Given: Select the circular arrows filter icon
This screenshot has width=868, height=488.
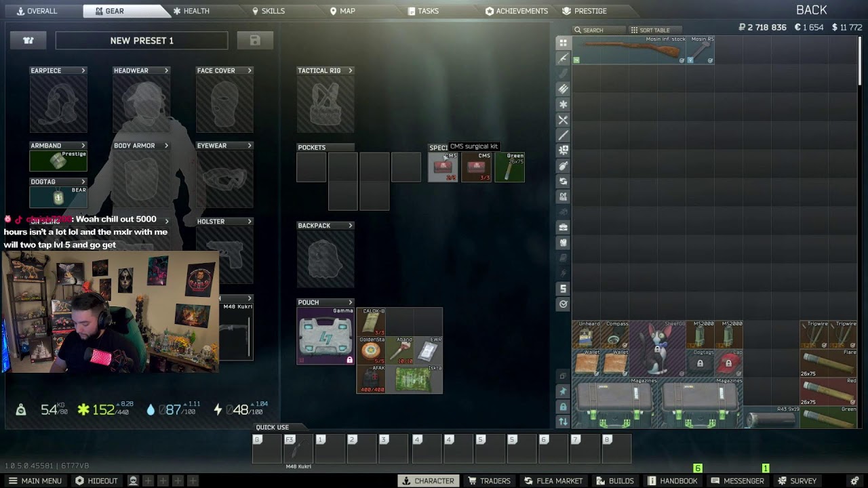Looking at the screenshot, I should tap(563, 182).
